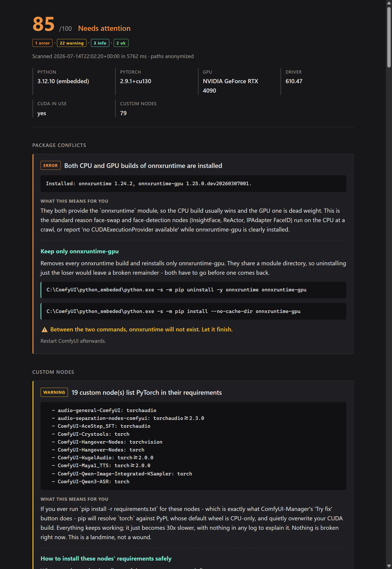This screenshot has width=392, height=569.
Task: Click the ERROR label badge
Action: click(51, 165)
